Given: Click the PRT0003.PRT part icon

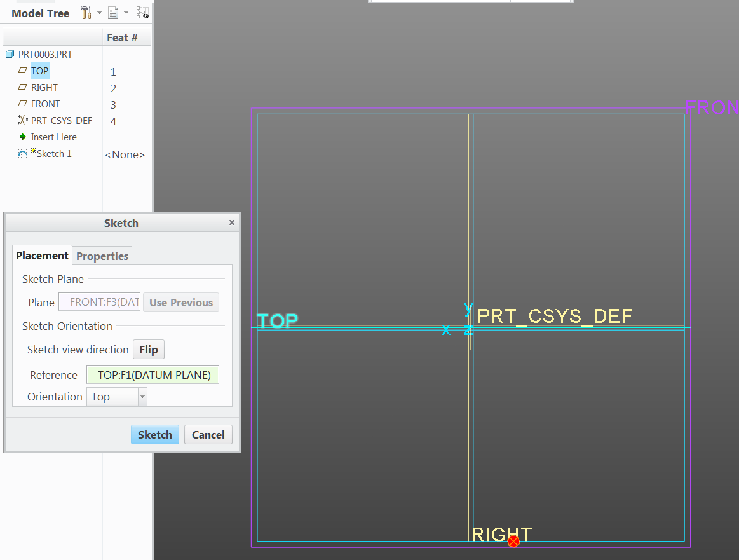Looking at the screenshot, I should (10, 54).
